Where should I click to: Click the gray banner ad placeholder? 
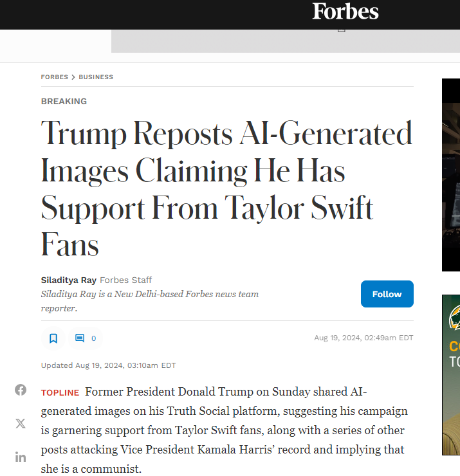point(286,41)
